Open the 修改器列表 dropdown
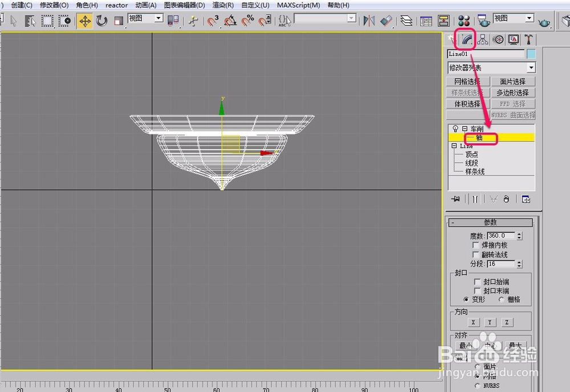This screenshot has width=570, height=392. click(491, 68)
